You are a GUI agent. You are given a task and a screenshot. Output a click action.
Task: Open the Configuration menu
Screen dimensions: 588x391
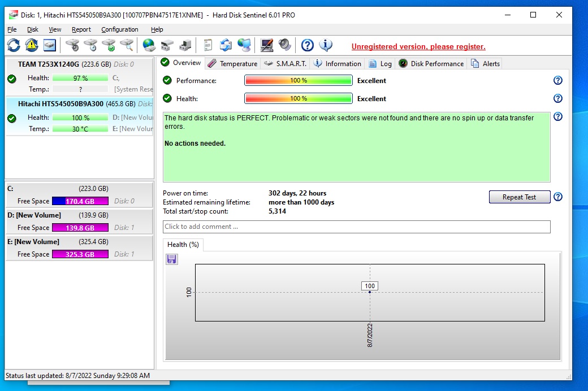pyautogui.click(x=119, y=29)
